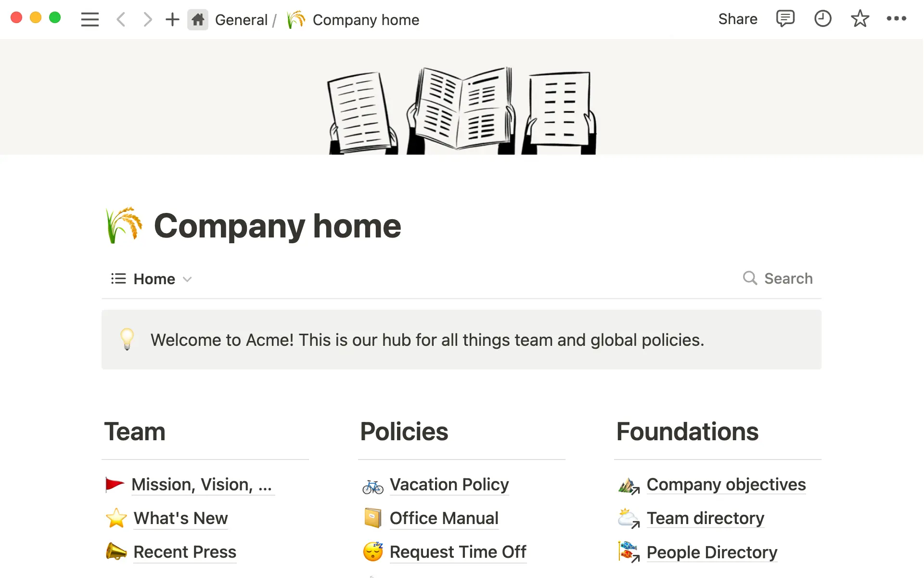This screenshot has width=924, height=578.
Task: Open the Vacation Policy page
Action: coord(449,485)
